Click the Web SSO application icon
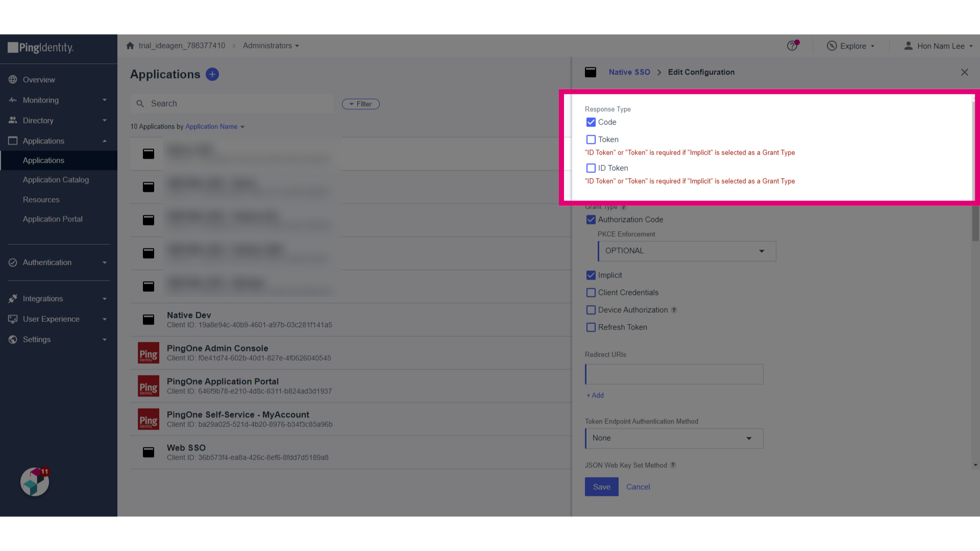Image resolution: width=980 pixels, height=551 pixels. point(149,452)
